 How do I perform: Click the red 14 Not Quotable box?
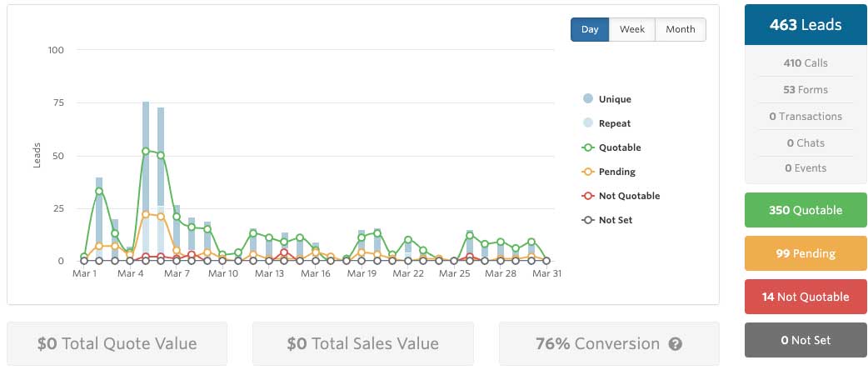(806, 297)
